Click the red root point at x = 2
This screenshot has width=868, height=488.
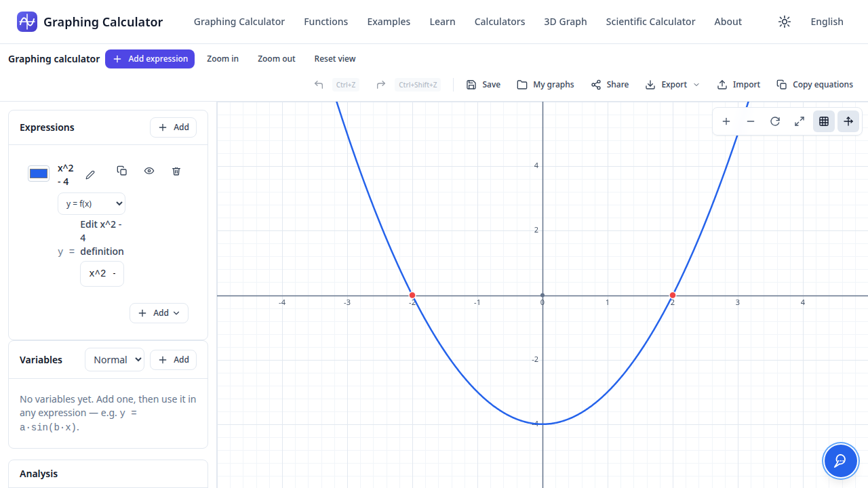(673, 296)
